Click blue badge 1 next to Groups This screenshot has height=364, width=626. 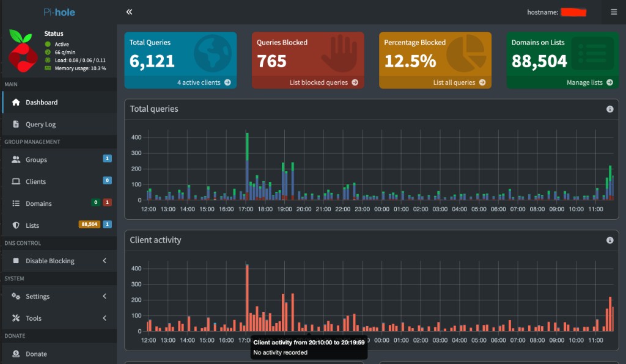click(x=107, y=159)
